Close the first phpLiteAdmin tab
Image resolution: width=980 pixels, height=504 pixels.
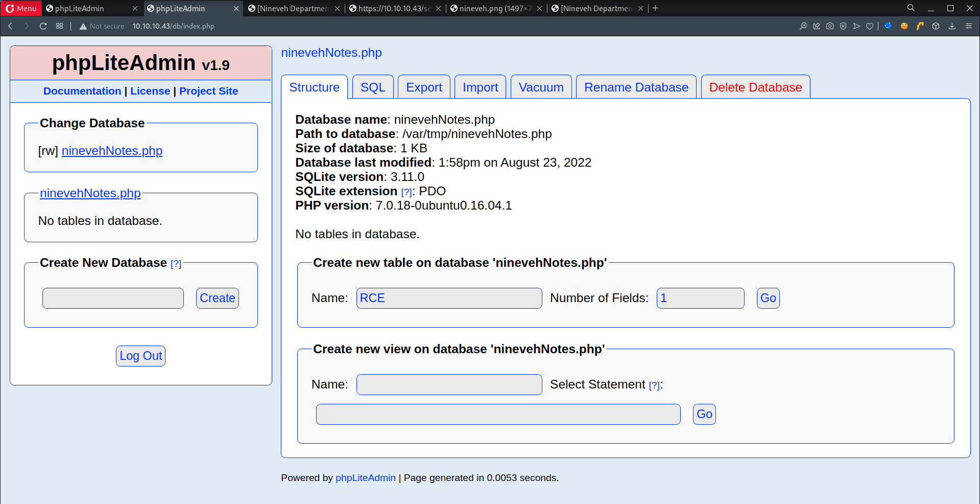(135, 8)
